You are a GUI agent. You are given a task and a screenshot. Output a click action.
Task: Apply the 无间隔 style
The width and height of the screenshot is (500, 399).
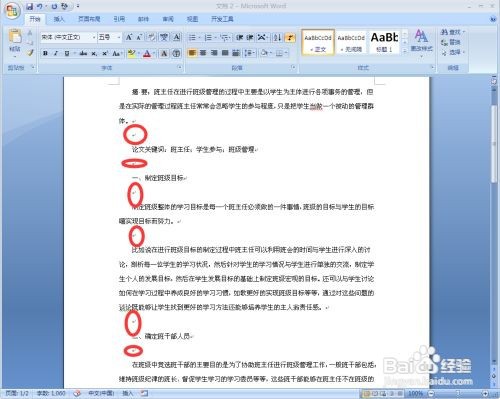click(351, 42)
